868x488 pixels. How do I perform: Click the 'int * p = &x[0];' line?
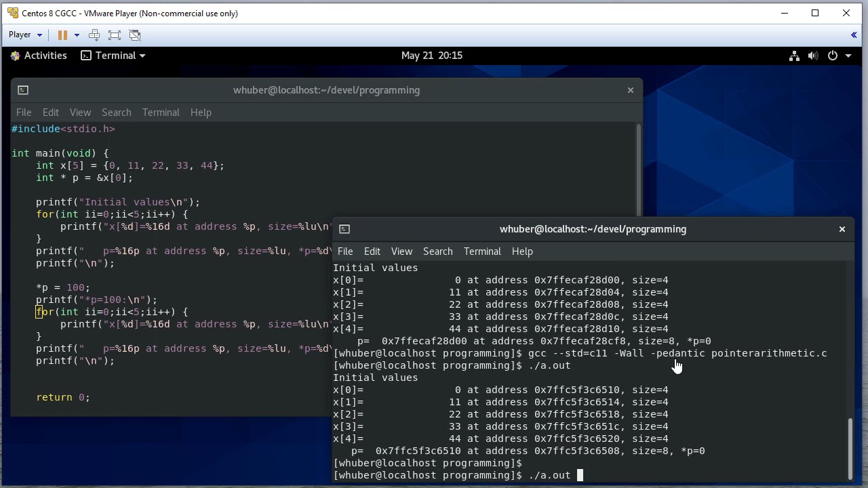(85, 178)
